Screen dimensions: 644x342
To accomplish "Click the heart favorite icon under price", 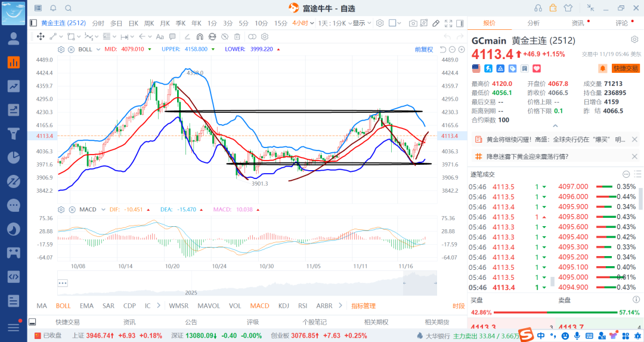I will click(x=537, y=69).
